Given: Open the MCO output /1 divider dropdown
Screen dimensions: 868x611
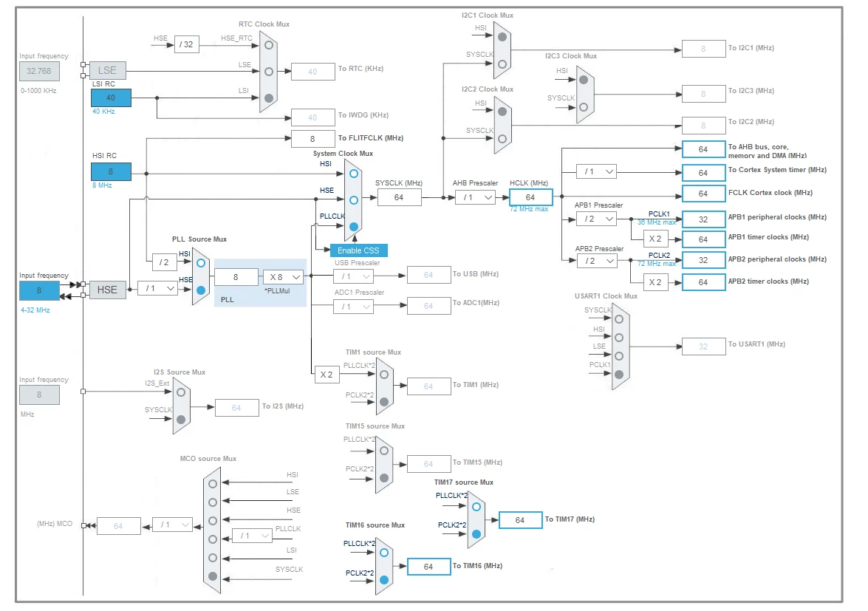Looking at the screenshot, I should (x=172, y=525).
